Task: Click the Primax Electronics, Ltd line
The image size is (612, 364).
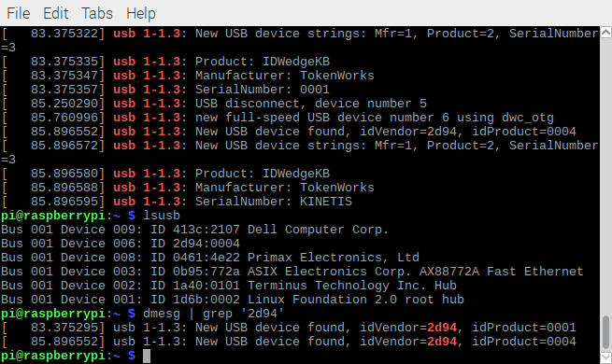Action: coord(210,258)
